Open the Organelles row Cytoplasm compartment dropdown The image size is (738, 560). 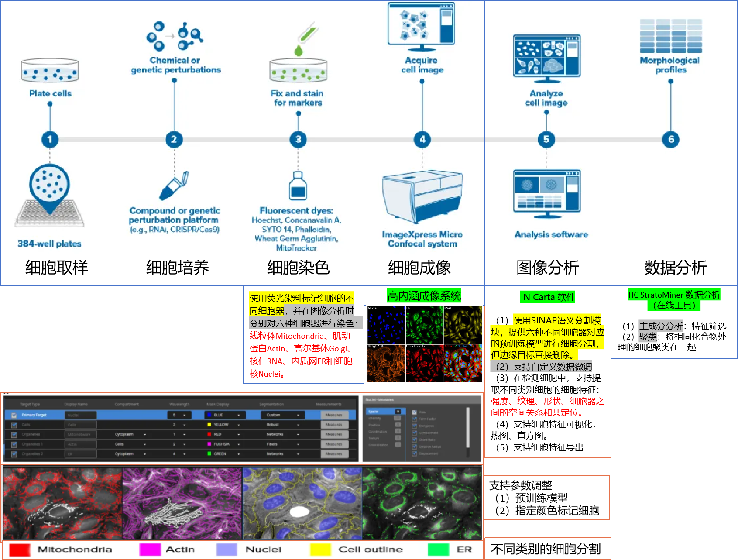click(130, 435)
